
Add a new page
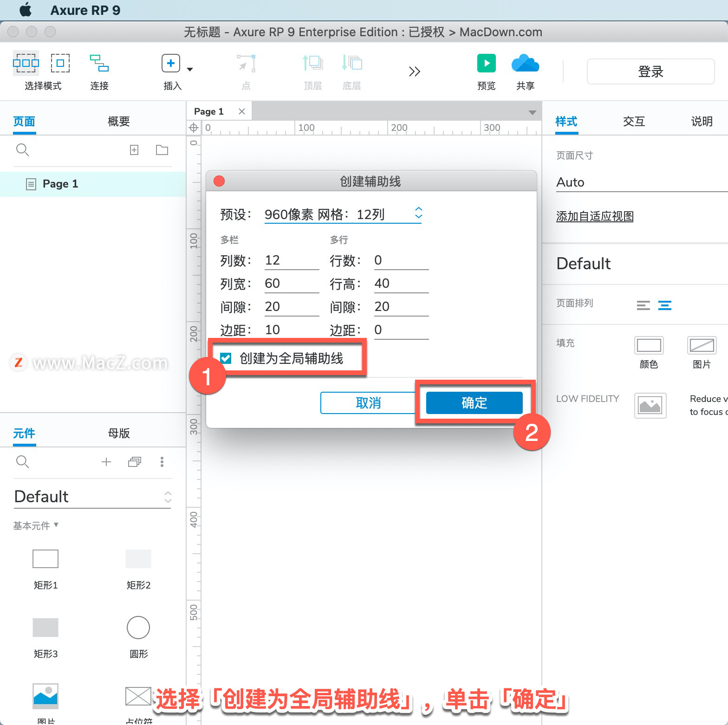[134, 150]
